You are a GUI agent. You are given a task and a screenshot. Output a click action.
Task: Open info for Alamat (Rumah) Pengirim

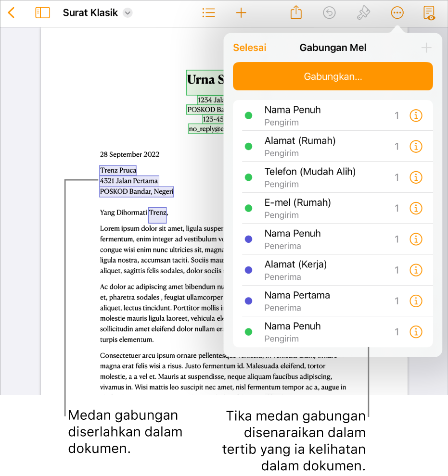416,146
